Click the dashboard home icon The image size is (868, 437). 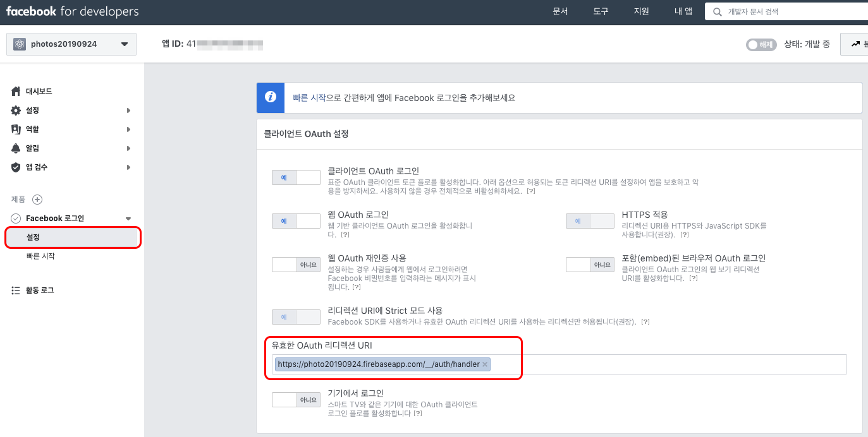16,91
